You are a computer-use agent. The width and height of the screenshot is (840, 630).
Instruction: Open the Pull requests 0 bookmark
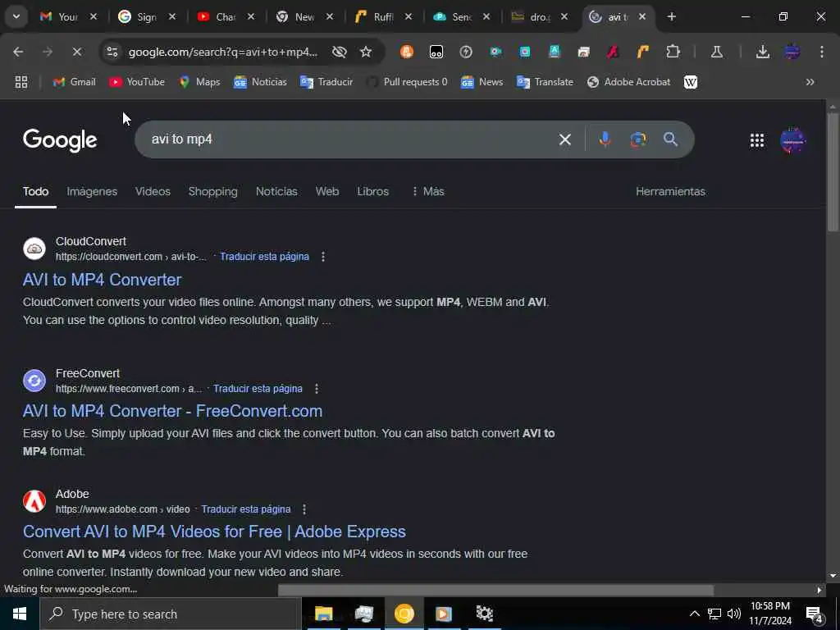point(407,82)
